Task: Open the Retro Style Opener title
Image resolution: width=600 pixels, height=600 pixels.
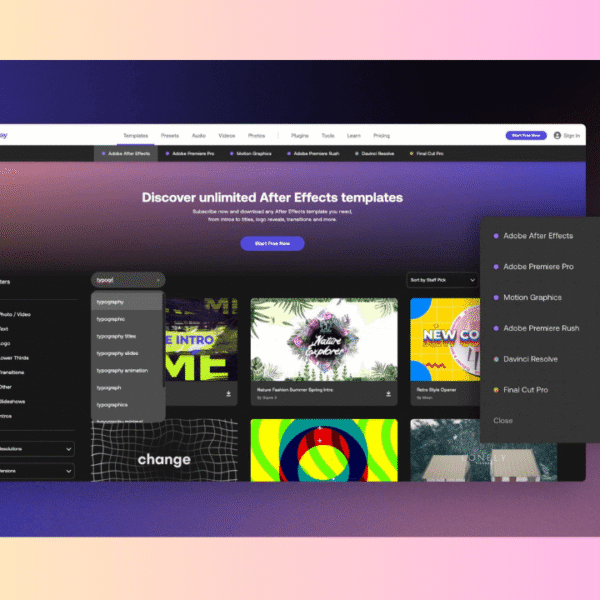Action: click(436, 390)
